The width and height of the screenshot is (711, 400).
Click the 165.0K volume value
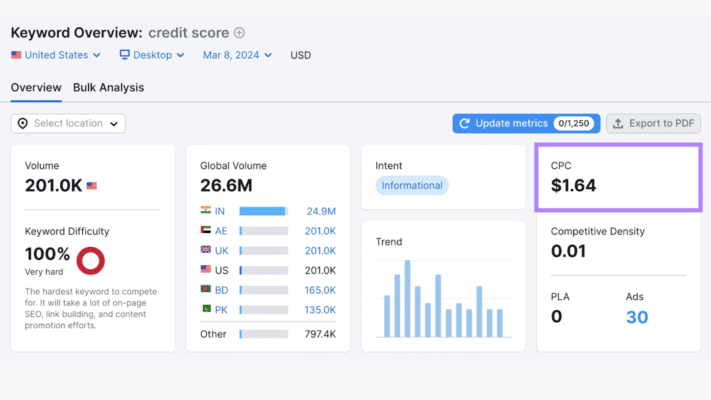[x=320, y=290]
